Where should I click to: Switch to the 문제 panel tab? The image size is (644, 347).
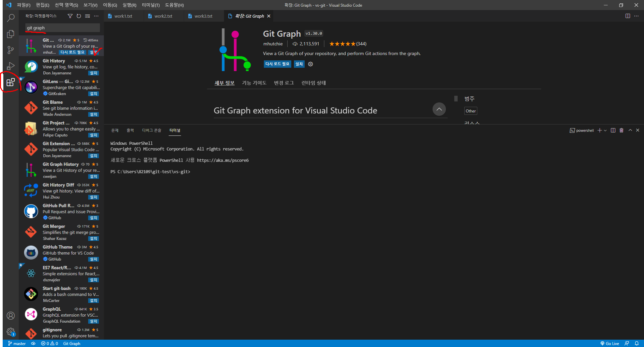click(x=115, y=130)
